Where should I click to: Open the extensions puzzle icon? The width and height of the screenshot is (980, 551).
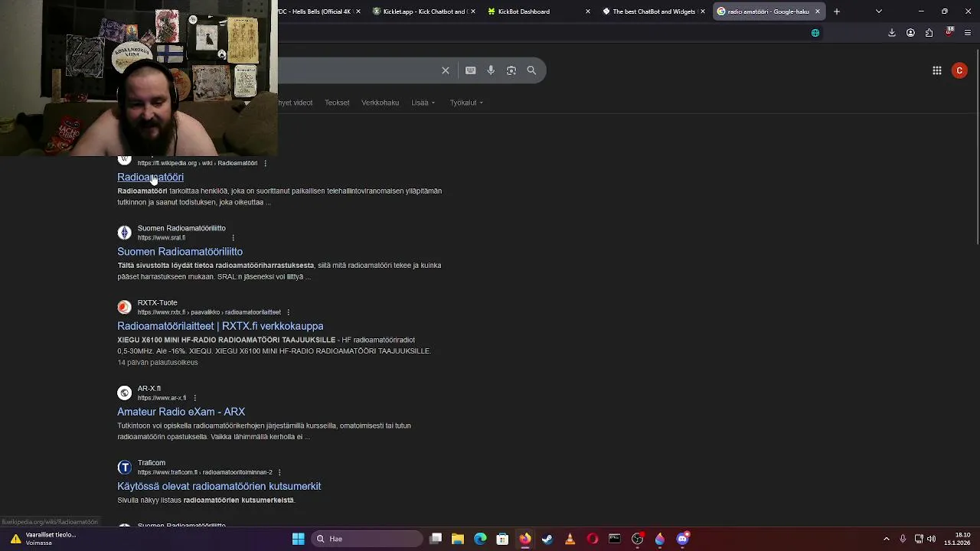pyautogui.click(x=929, y=33)
